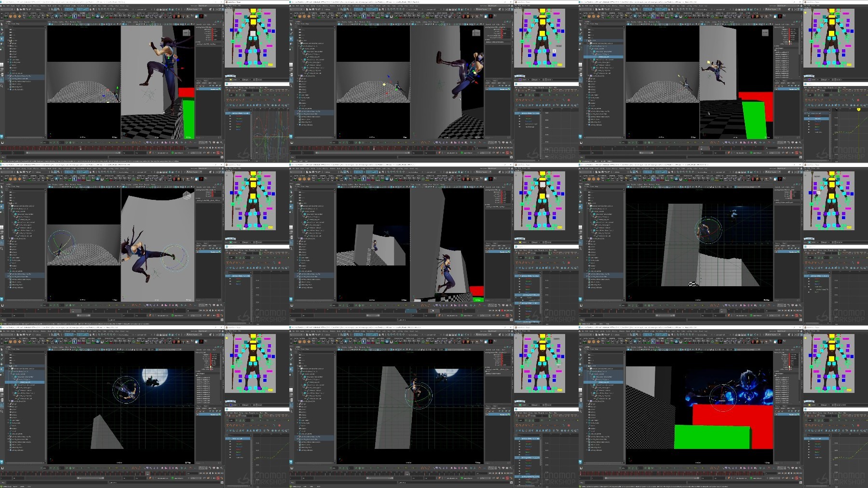Open the menu set dropdown in middle-left frame
Screen dimensions: 868x488
point(8,172)
